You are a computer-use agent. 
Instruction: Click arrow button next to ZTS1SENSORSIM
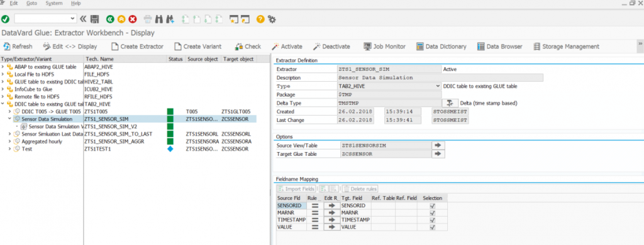click(x=438, y=145)
